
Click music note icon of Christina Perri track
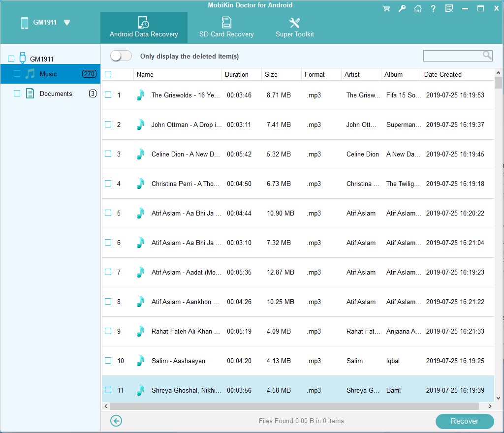coord(140,184)
